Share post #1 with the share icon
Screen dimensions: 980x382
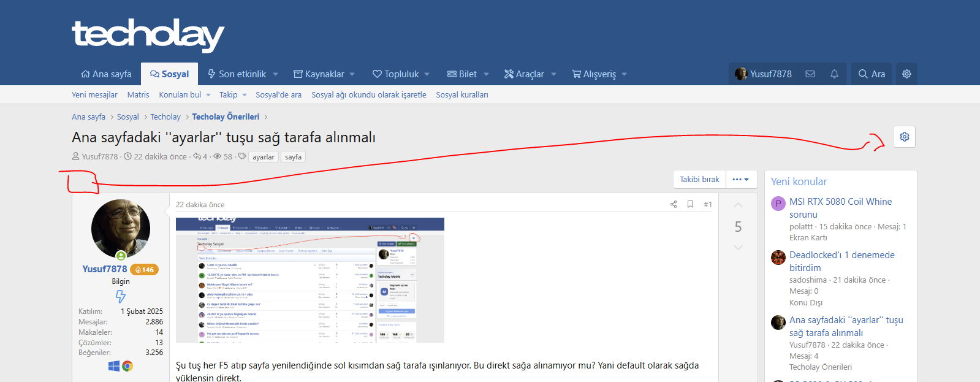[674, 204]
